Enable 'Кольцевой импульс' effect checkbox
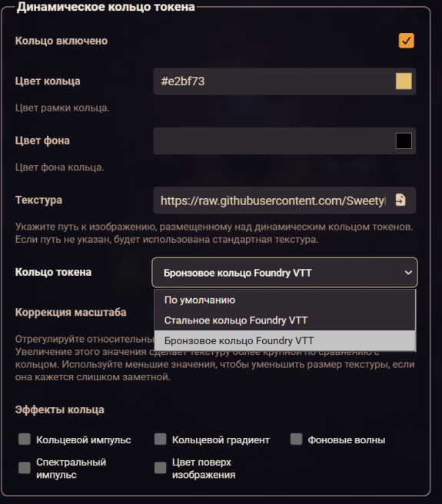 pyautogui.click(x=25, y=439)
